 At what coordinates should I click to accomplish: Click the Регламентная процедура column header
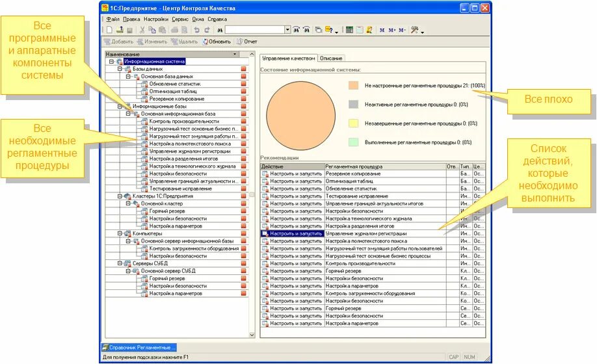click(385, 166)
